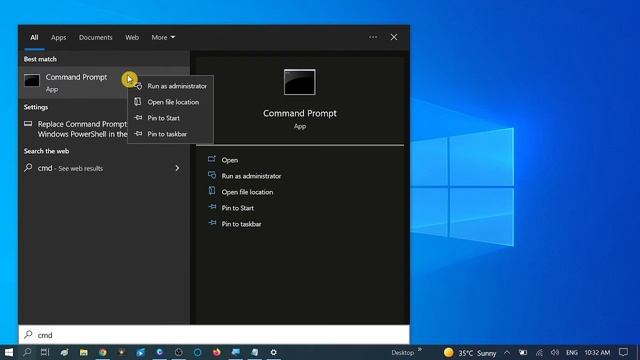The width and height of the screenshot is (640, 360).
Task: Click Open file location in preview pane
Action: [x=247, y=192]
